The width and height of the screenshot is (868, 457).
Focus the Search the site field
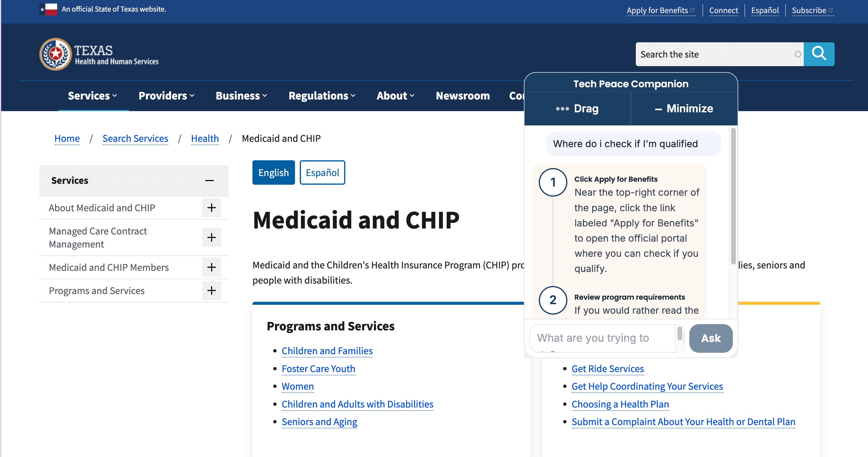(x=719, y=54)
